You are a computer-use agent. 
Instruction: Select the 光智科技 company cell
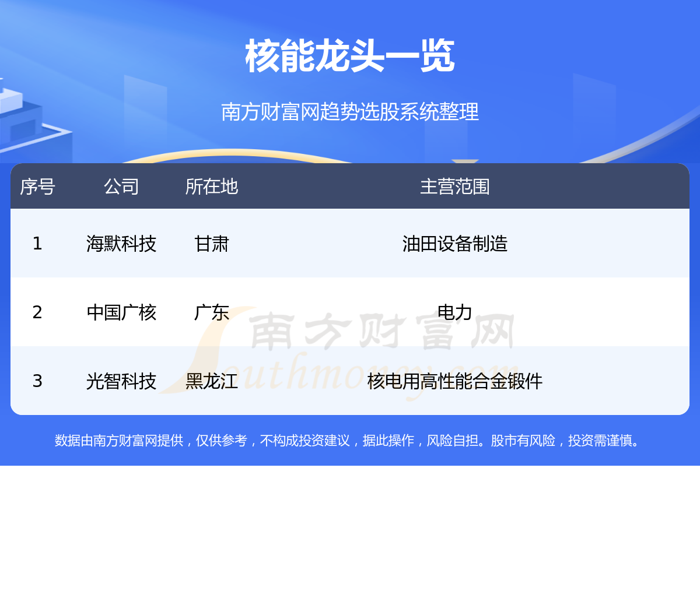click(x=121, y=381)
